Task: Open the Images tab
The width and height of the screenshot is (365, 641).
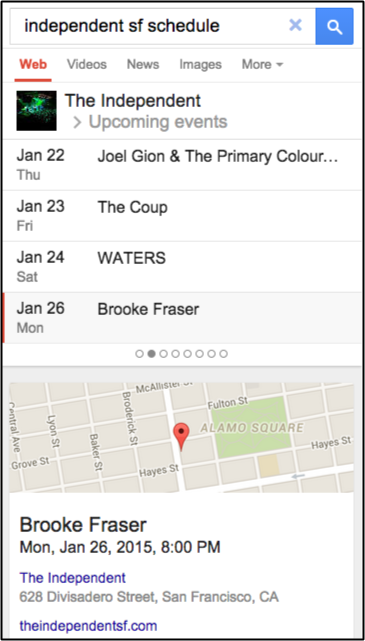Action: click(200, 64)
